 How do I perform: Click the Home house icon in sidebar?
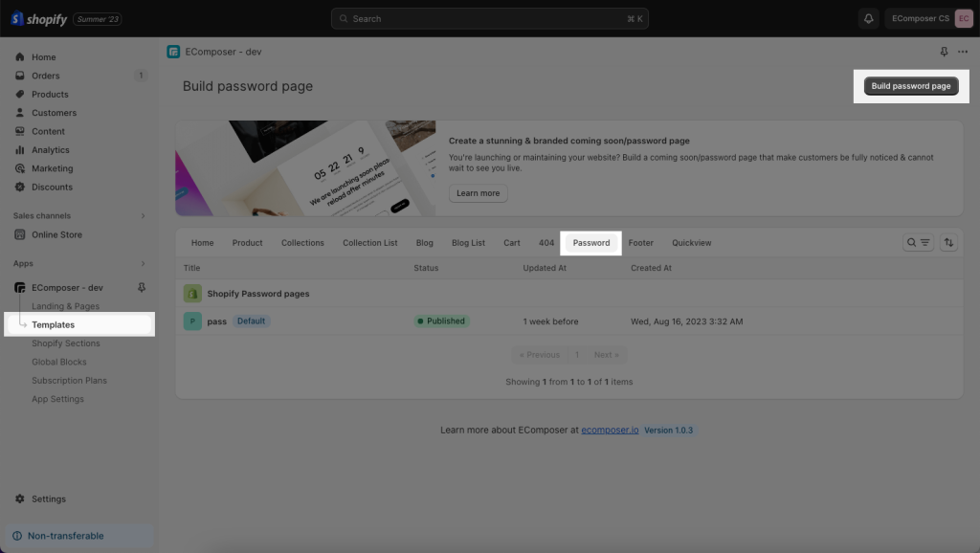point(20,56)
